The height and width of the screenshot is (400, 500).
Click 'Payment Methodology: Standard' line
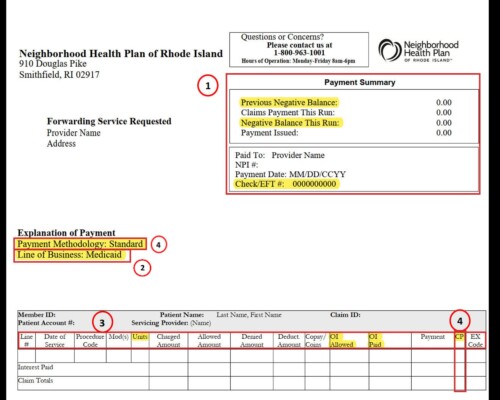tap(80, 244)
